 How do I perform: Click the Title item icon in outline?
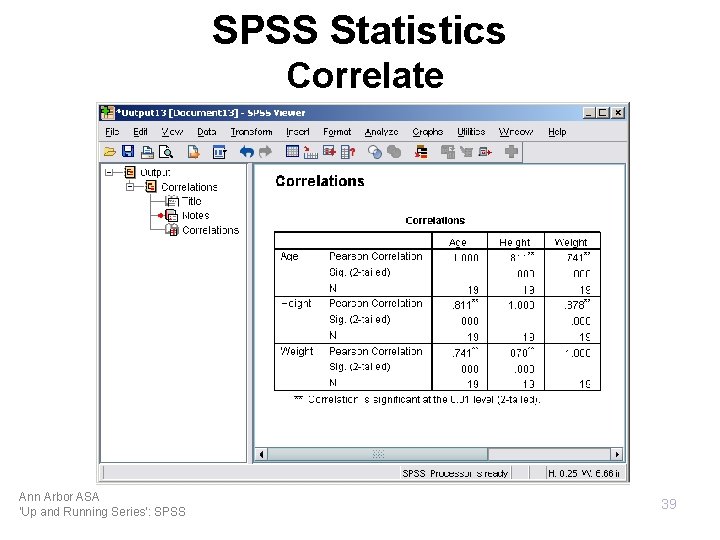(x=172, y=201)
